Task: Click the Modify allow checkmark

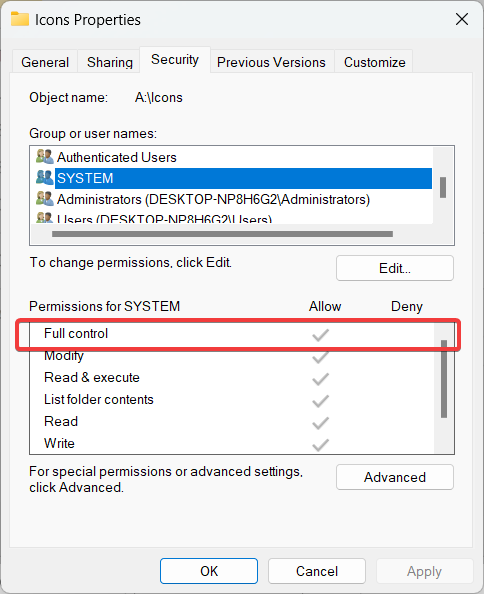Action: tap(320, 357)
